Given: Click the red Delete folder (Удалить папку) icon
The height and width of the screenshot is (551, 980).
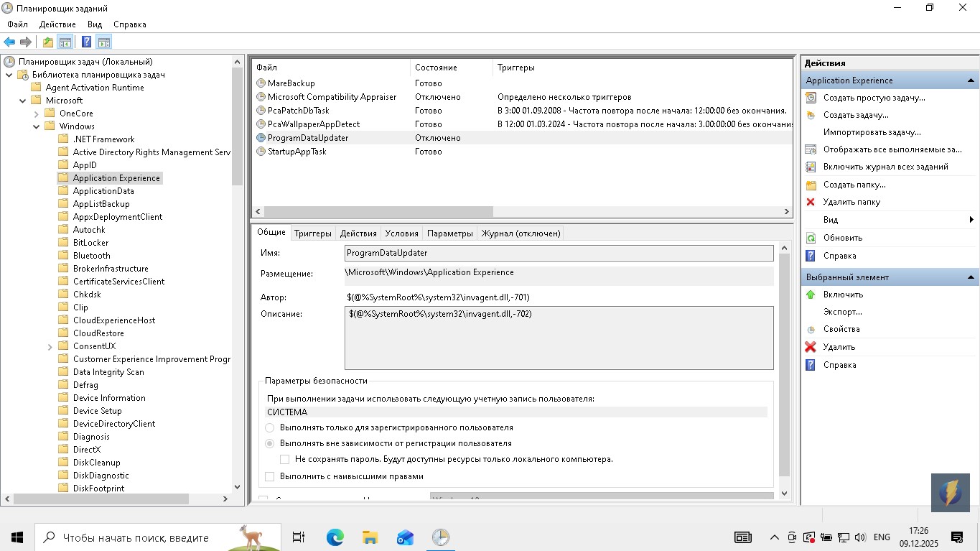Looking at the screenshot, I should click(x=811, y=203).
